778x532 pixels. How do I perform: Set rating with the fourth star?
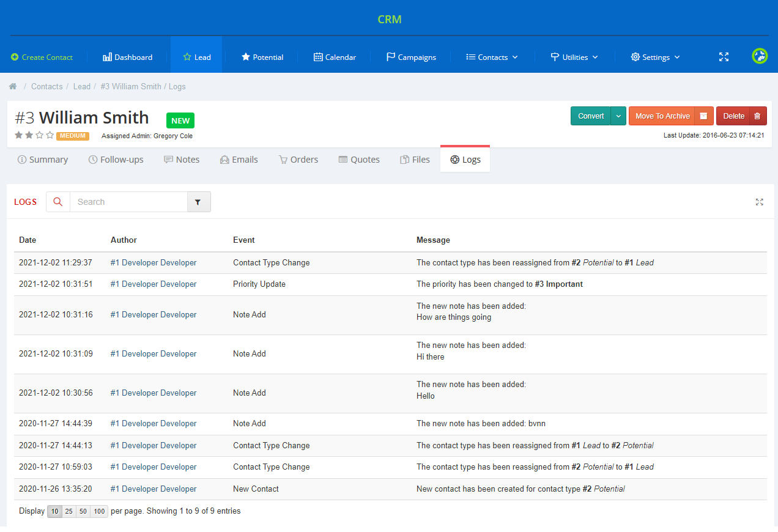click(50, 135)
